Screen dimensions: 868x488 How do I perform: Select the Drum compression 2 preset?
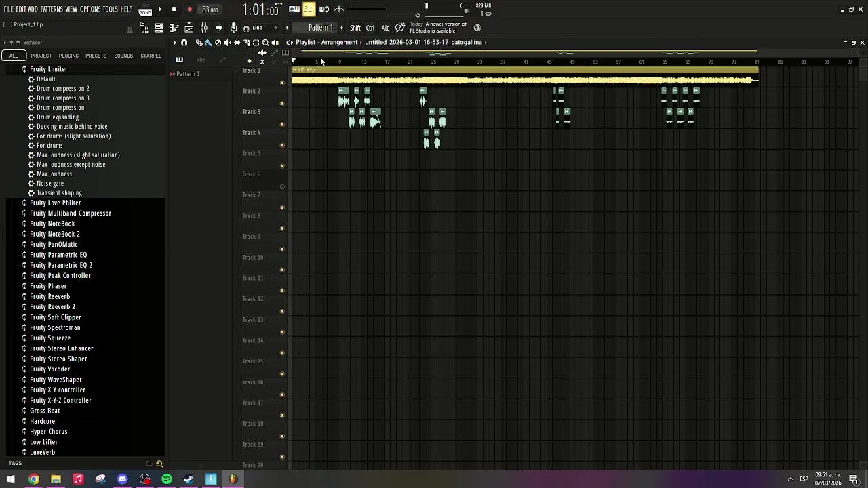coord(62,89)
